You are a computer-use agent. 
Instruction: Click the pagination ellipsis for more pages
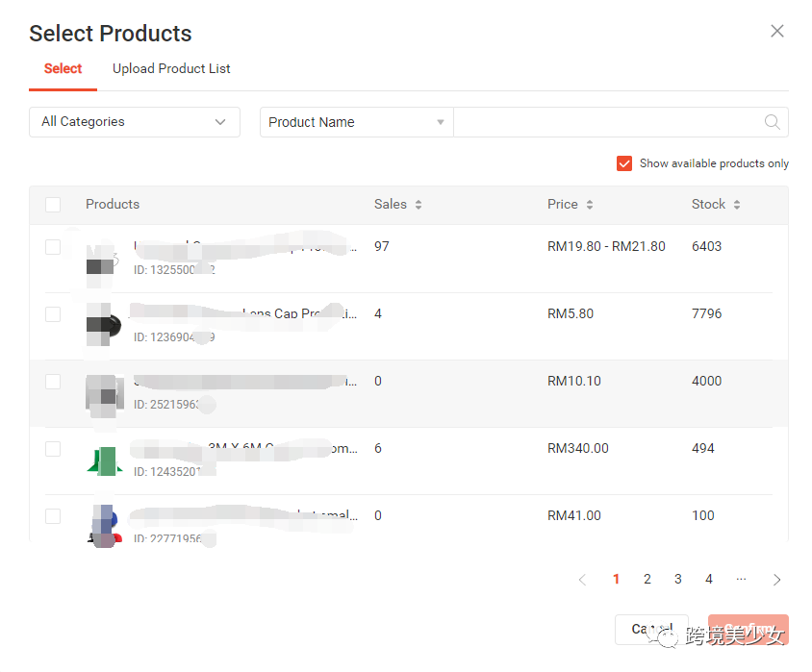(x=741, y=579)
